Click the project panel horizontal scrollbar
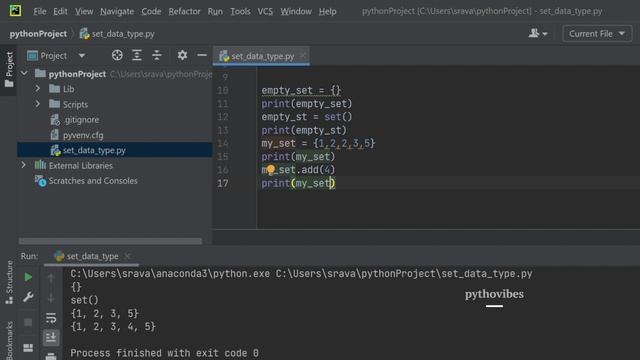 (110, 241)
